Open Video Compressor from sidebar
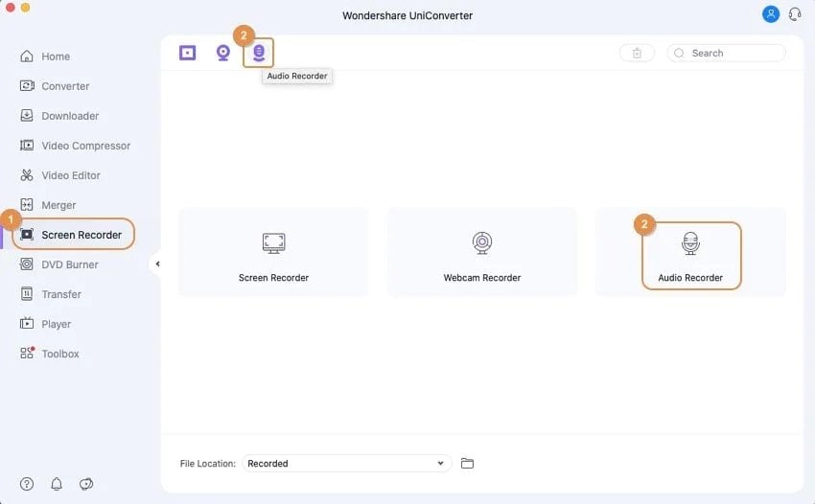This screenshot has width=815, height=504. point(76,146)
